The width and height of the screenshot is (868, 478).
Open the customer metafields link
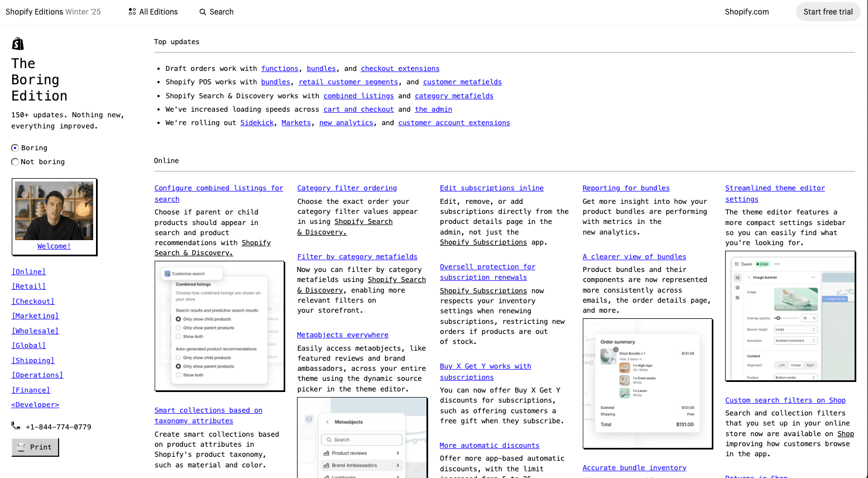click(x=462, y=82)
